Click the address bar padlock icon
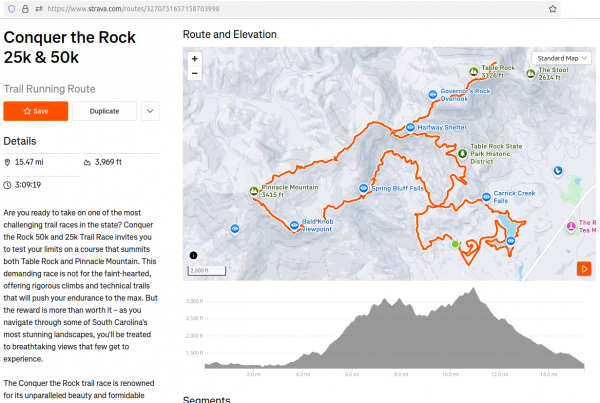 (x=25, y=9)
